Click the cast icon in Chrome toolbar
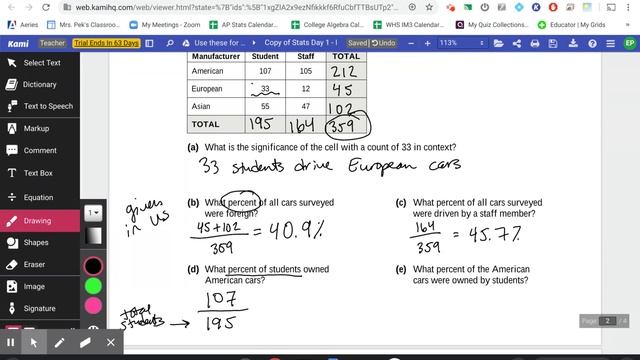This screenshot has width=640, height=360. [611, 7]
